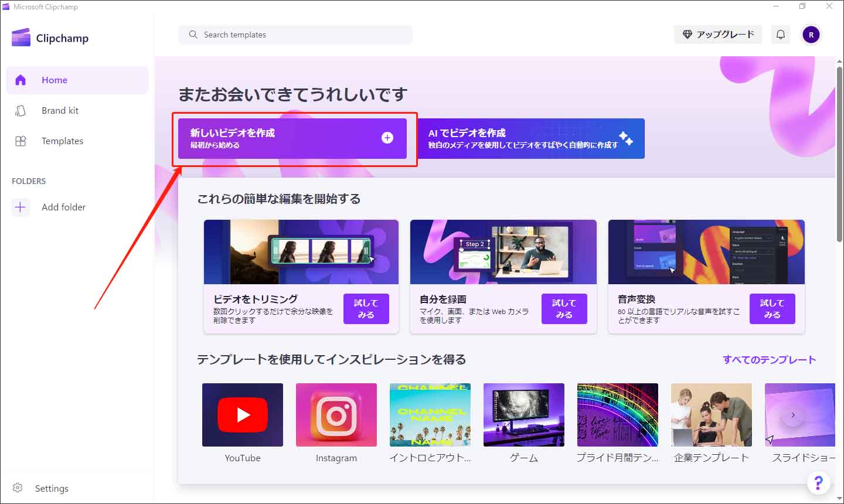Open 企業テンプレート thumbnail
Viewport: 844px width, 504px height.
(x=712, y=415)
